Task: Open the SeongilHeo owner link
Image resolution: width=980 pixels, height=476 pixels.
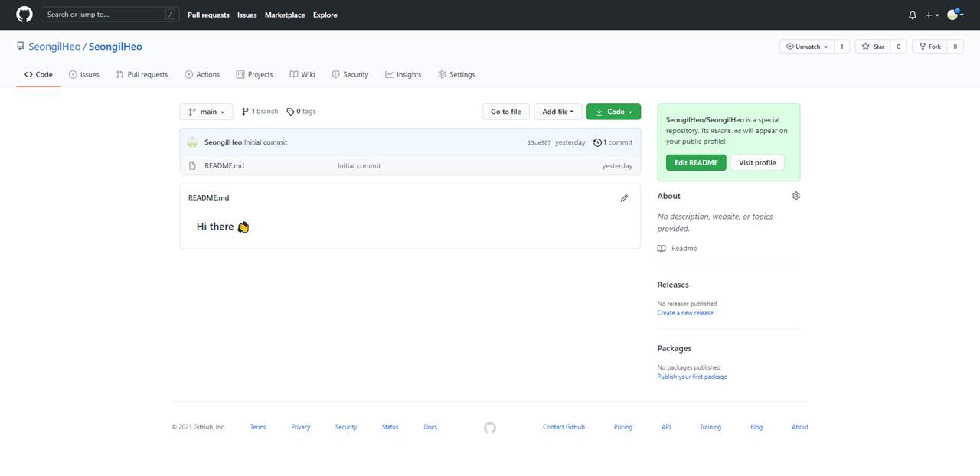Action: pos(54,47)
